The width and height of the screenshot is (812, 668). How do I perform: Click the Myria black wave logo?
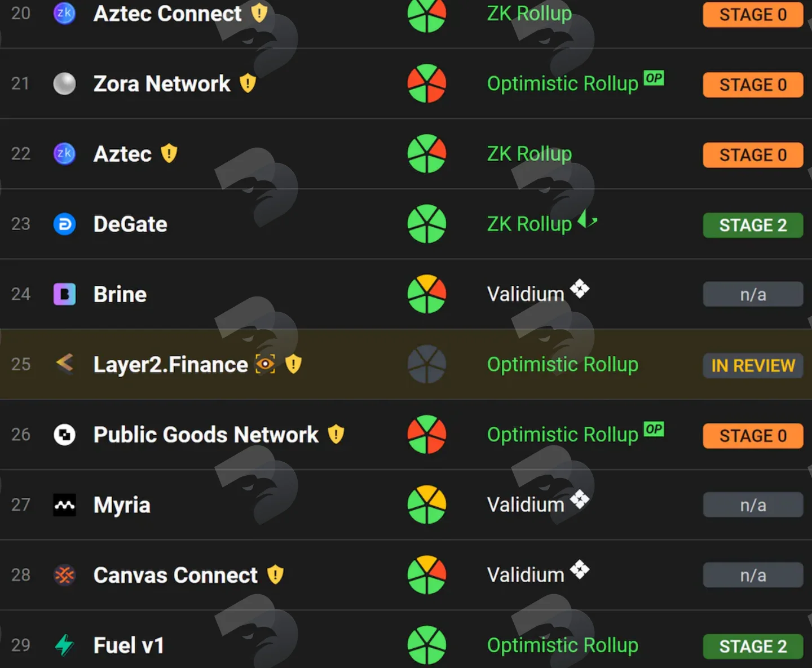coord(64,505)
